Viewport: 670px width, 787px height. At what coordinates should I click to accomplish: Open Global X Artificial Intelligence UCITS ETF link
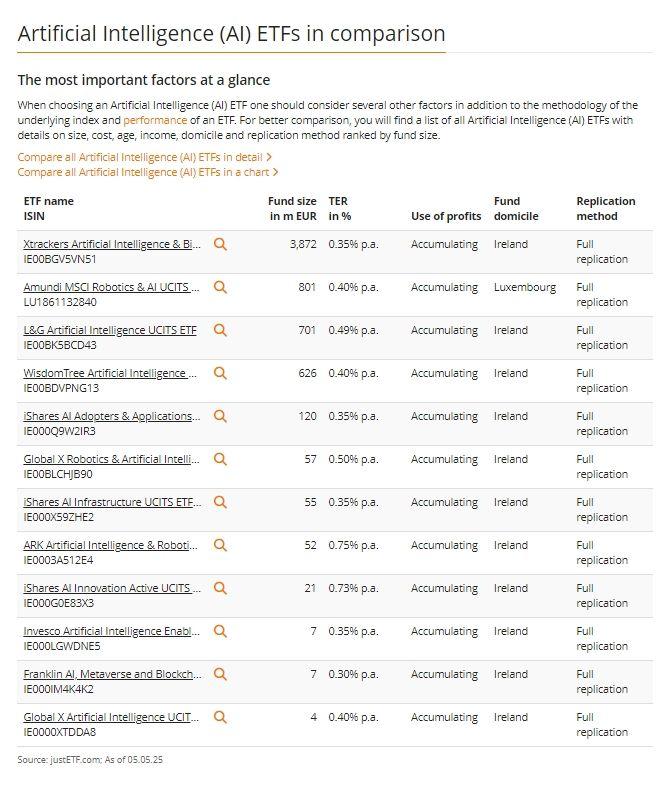click(x=111, y=717)
